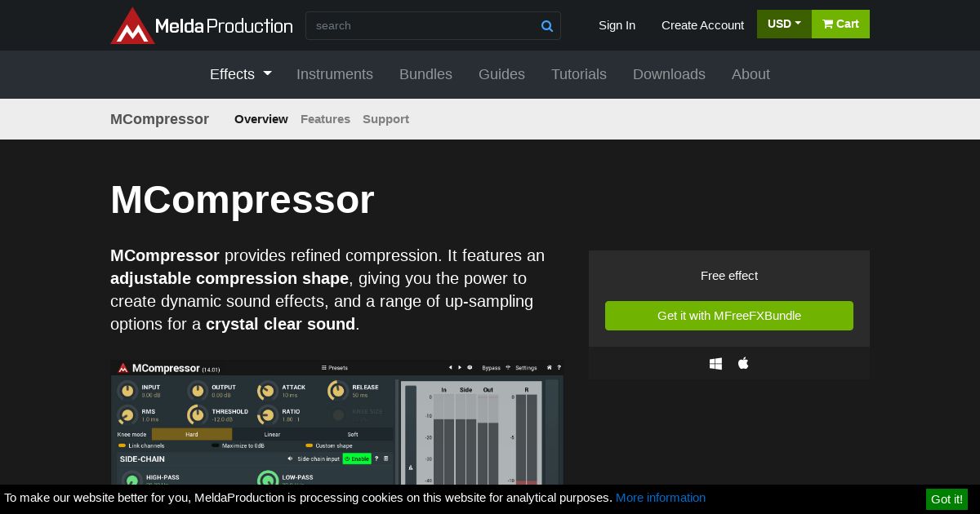This screenshot has width=980, height=514.
Task: Click the Sign In link
Action: pyautogui.click(x=617, y=25)
